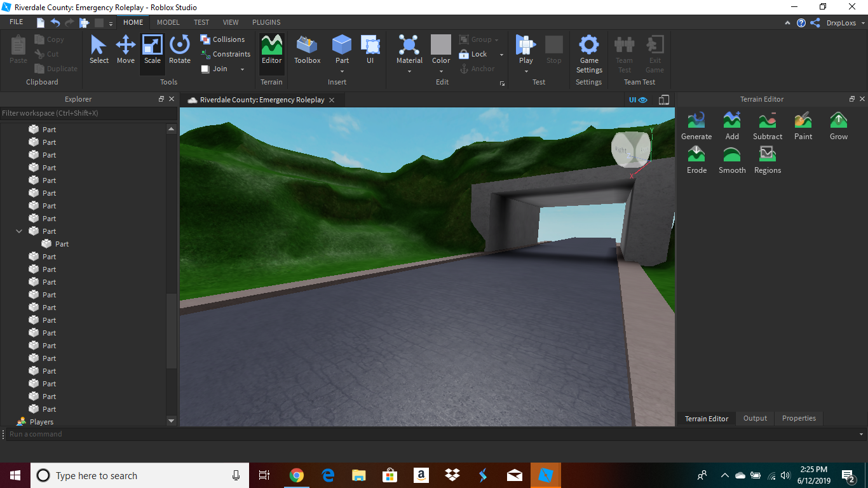This screenshot has height=488, width=868.
Task: Open the Play mode dropdown arrow
Action: click(526, 71)
